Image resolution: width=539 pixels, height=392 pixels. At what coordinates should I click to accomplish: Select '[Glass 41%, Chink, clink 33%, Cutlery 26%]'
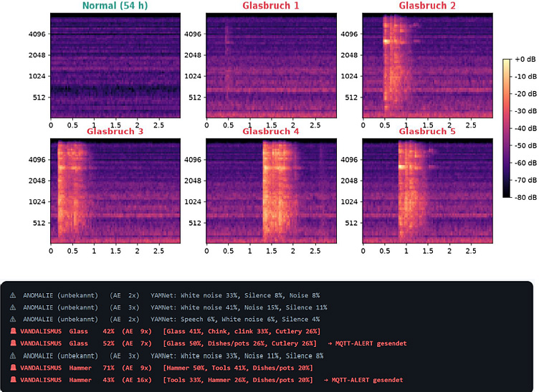(x=242, y=331)
